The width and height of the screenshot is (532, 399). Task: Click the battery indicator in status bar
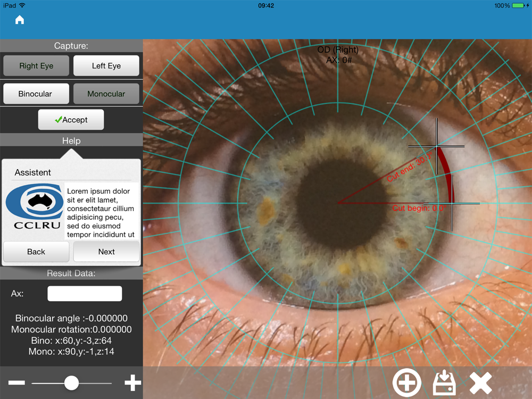coord(518,5)
